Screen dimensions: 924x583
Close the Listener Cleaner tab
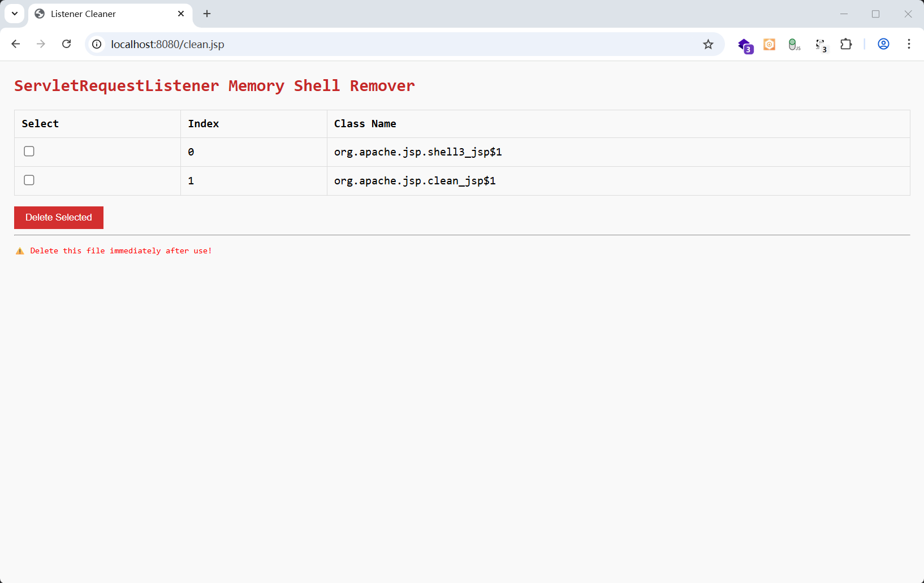(x=181, y=14)
